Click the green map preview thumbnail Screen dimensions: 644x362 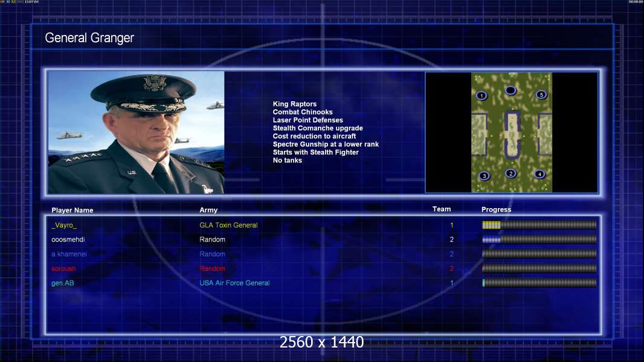512,132
